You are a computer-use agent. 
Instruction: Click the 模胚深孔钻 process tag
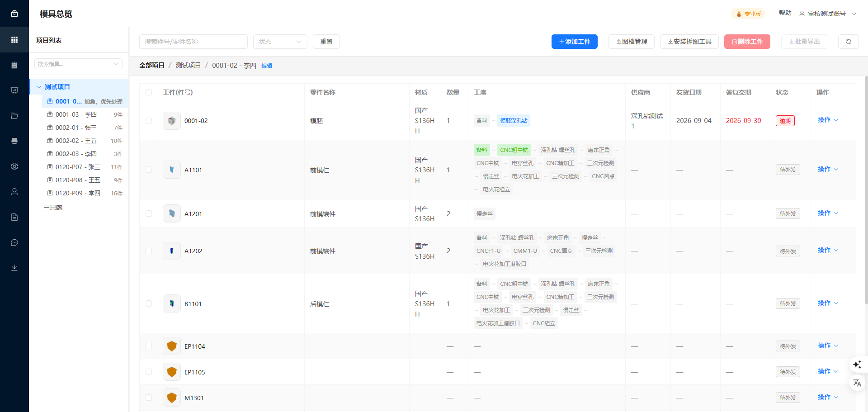pos(514,121)
